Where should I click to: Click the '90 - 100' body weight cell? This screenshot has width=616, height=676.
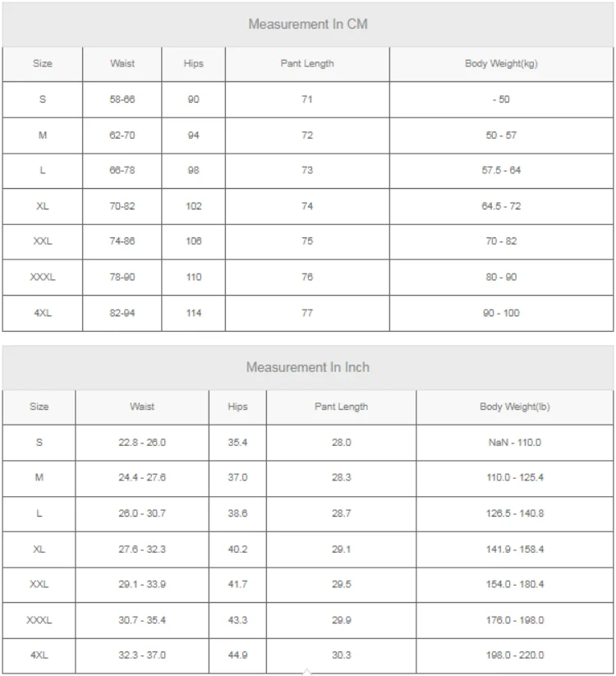pos(501,314)
